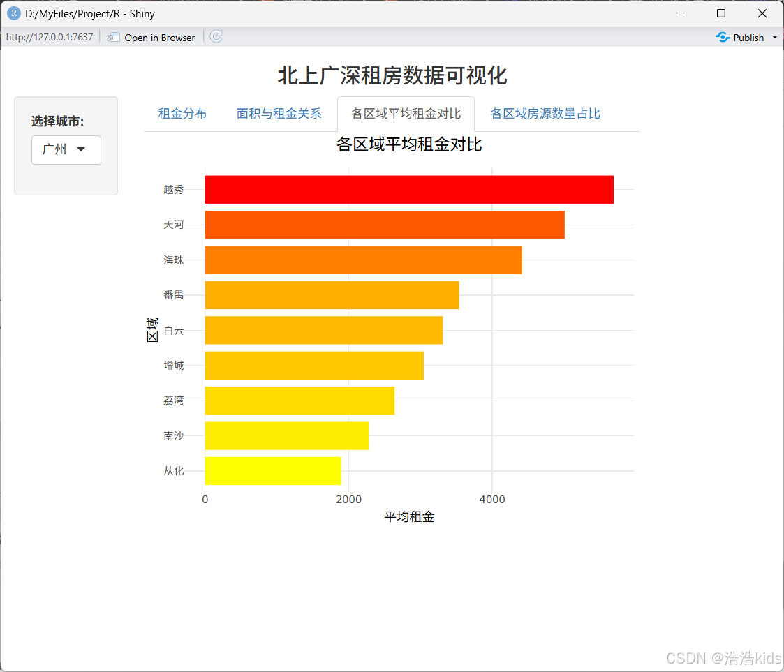Image resolution: width=784 pixels, height=672 pixels.
Task: Click the 4000 x-axis tick label
Action: (x=492, y=499)
